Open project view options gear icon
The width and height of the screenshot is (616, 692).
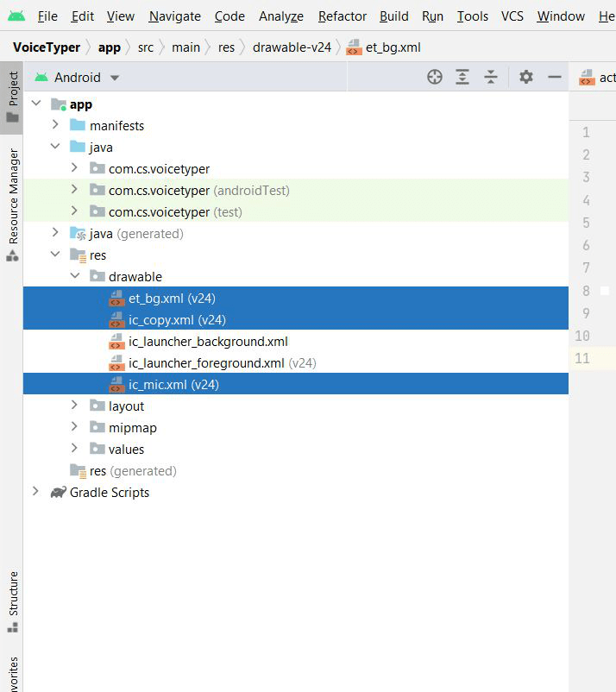(526, 77)
